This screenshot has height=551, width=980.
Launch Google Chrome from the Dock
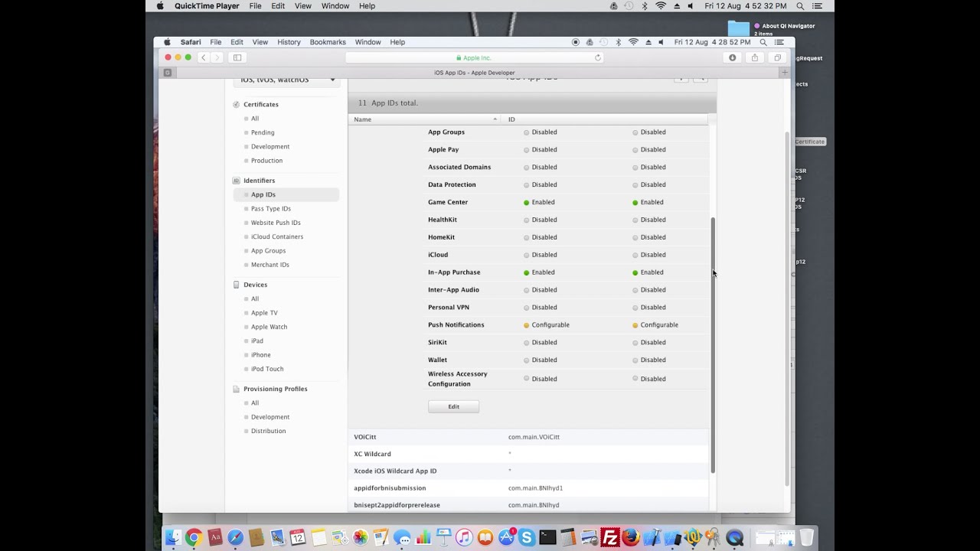(x=194, y=538)
